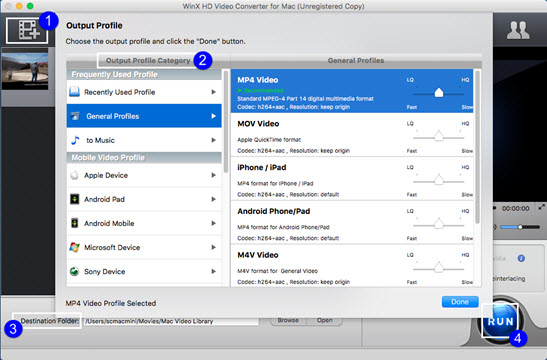Click the add video film icon
The height and width of the screenshot is (360, 547).
(x=27, y=30)
